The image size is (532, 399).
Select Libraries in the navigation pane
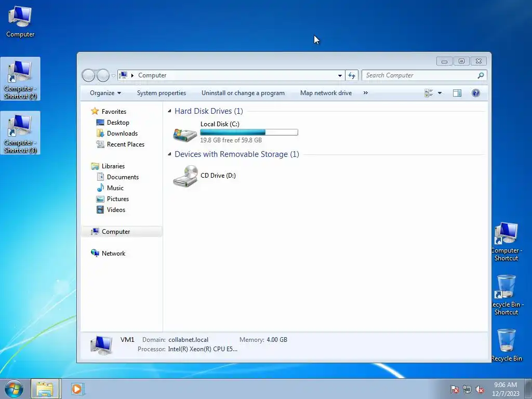tap(113, 166)
